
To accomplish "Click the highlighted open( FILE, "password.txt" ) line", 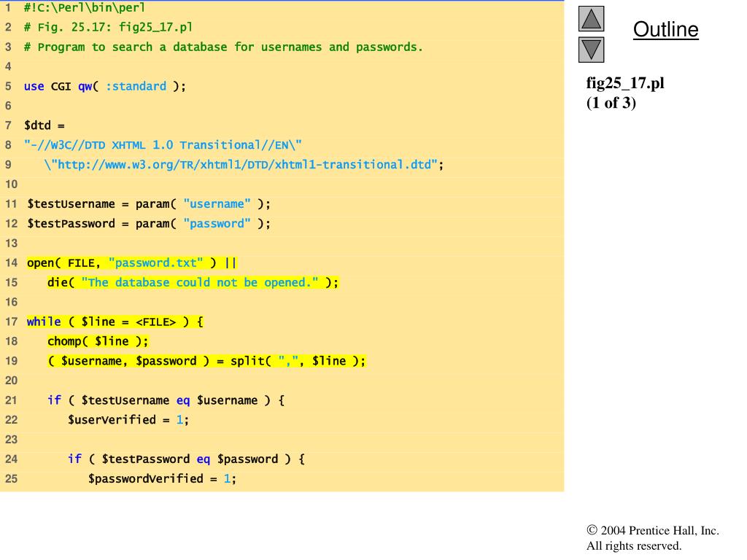I will (x=131, y=262).
